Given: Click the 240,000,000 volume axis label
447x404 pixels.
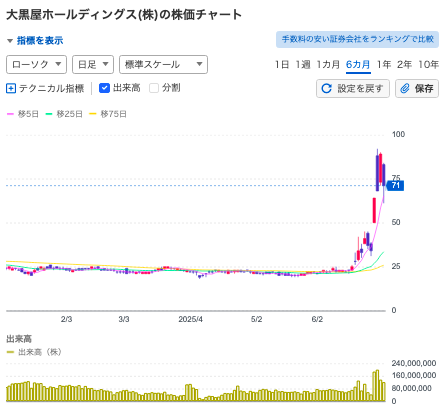Looking at the screenshot, I should coord(414,363).
